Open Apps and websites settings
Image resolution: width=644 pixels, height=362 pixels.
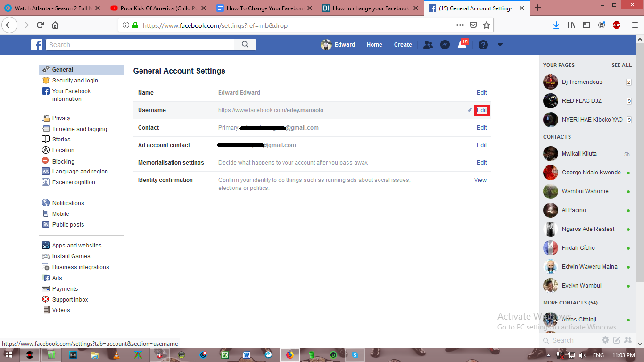coord(77,246)
